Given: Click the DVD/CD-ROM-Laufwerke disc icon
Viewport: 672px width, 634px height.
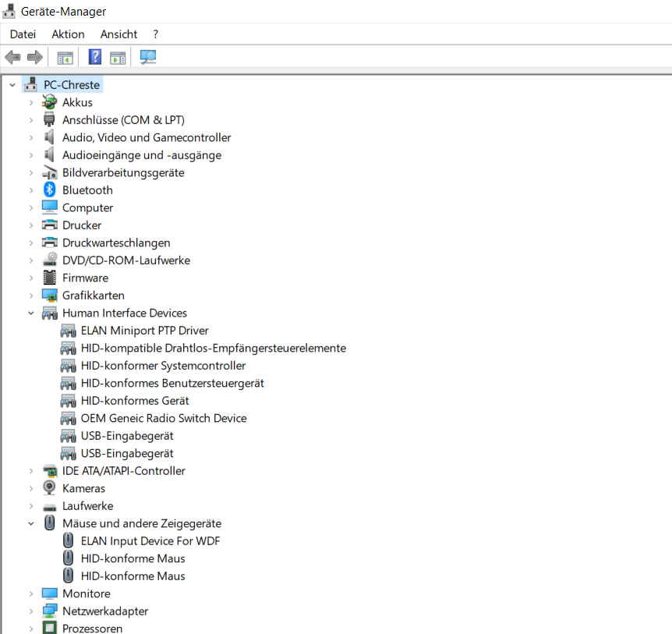Looking at the screenshot, I should click(50, 260).
